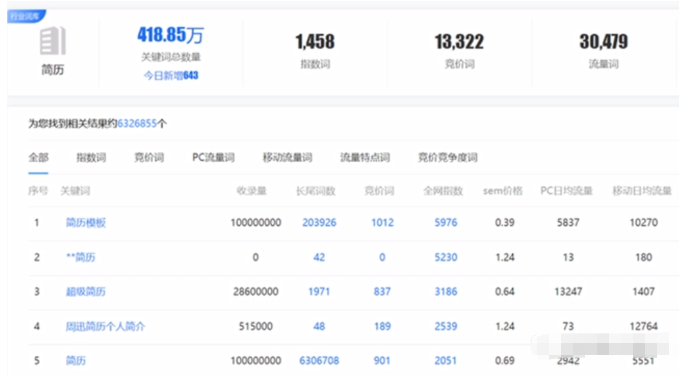The height and width of the screenshot is (384, 679).
Task: Click the 收录量 column header
Action: click(252, 191)
